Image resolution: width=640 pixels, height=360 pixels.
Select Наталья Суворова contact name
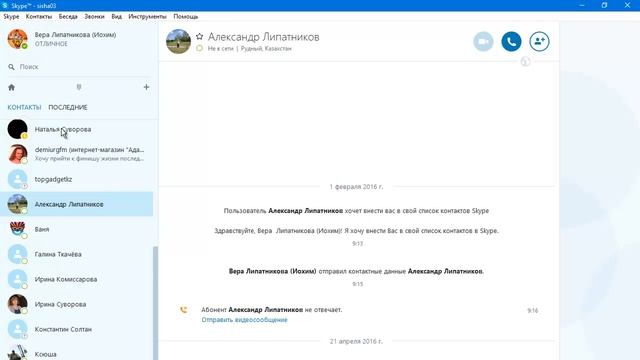63,129
